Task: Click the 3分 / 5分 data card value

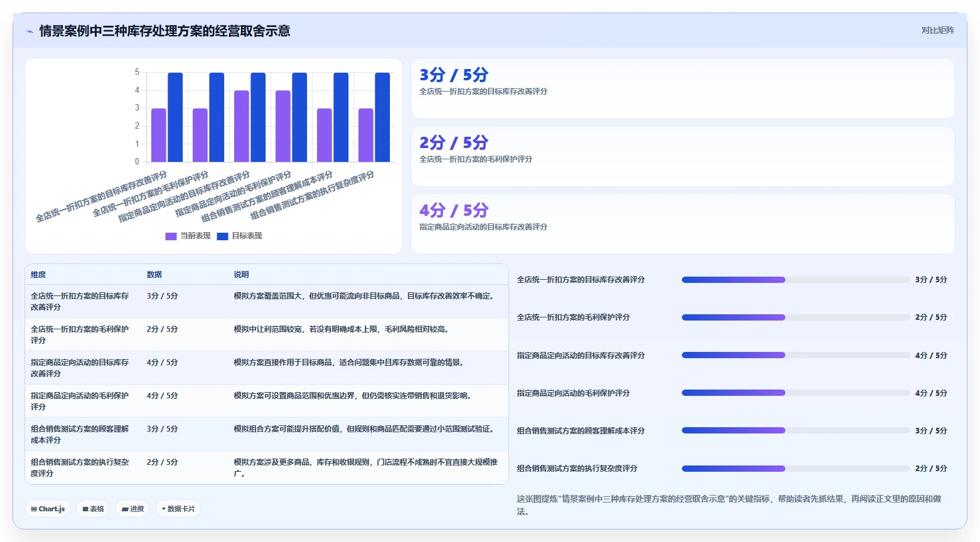Action: [454, 75]
